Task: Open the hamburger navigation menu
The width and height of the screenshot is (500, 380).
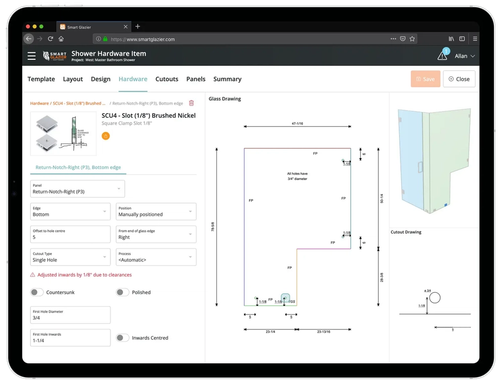Action: point(31,56)
